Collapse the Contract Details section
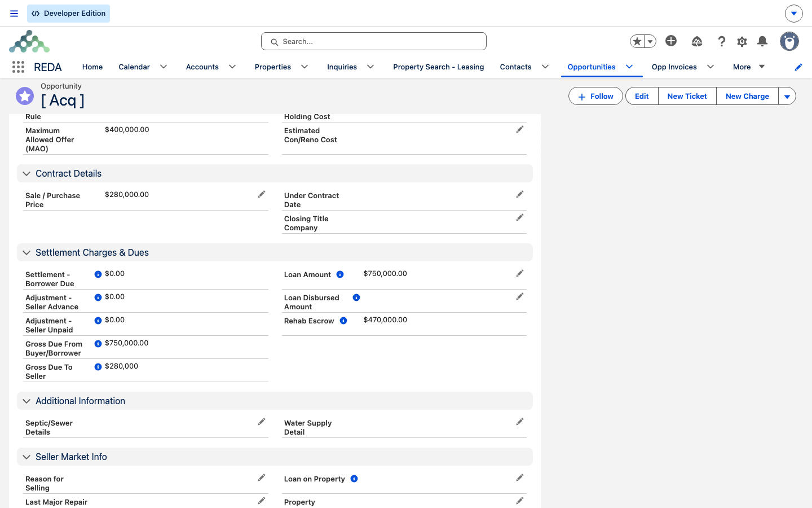 (x=27, y=174)
